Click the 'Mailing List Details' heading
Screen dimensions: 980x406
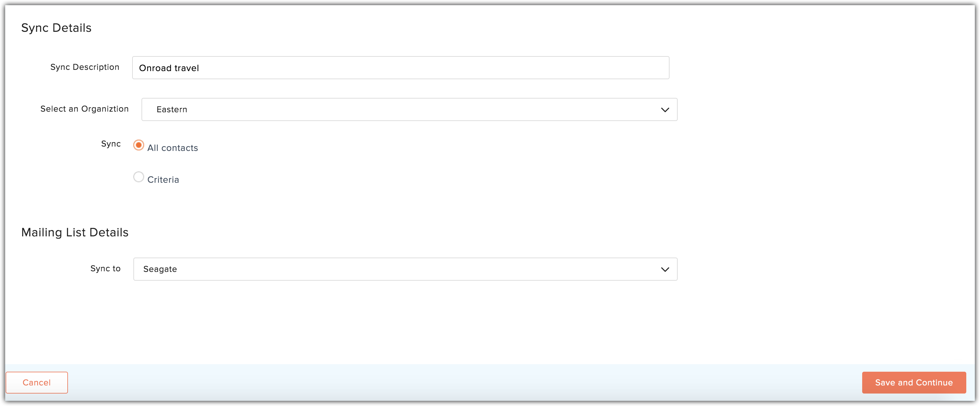tap(75, 233)
